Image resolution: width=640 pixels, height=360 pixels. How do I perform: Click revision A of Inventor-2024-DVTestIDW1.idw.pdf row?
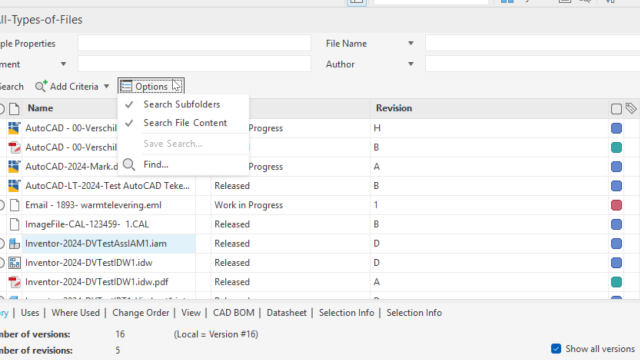point(376,282)
